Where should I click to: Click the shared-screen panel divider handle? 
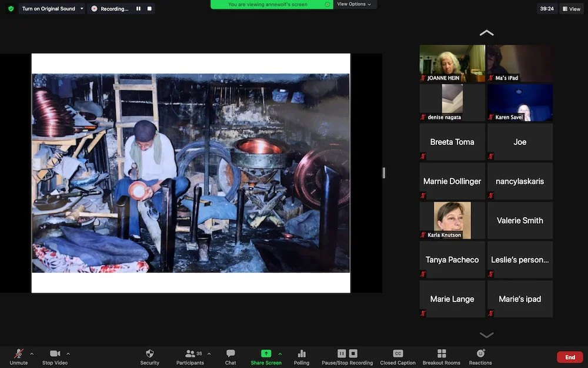click(x=383, y=173)
